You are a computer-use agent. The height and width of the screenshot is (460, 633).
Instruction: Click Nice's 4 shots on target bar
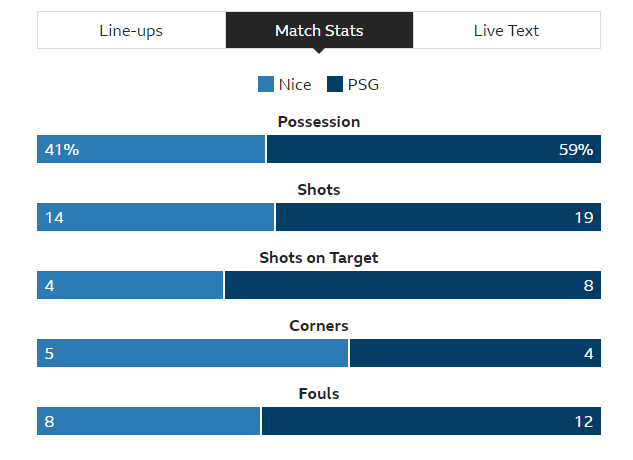(130, 285)
